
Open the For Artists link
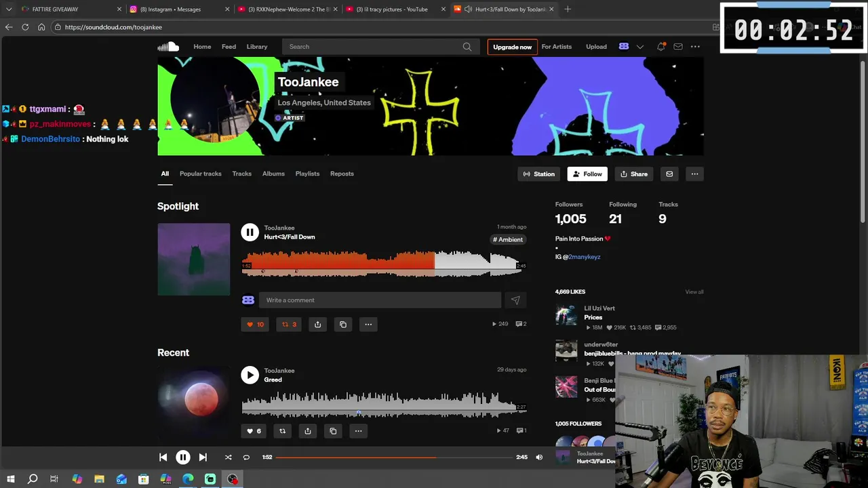pyautogui.click(x=556, y=47)
